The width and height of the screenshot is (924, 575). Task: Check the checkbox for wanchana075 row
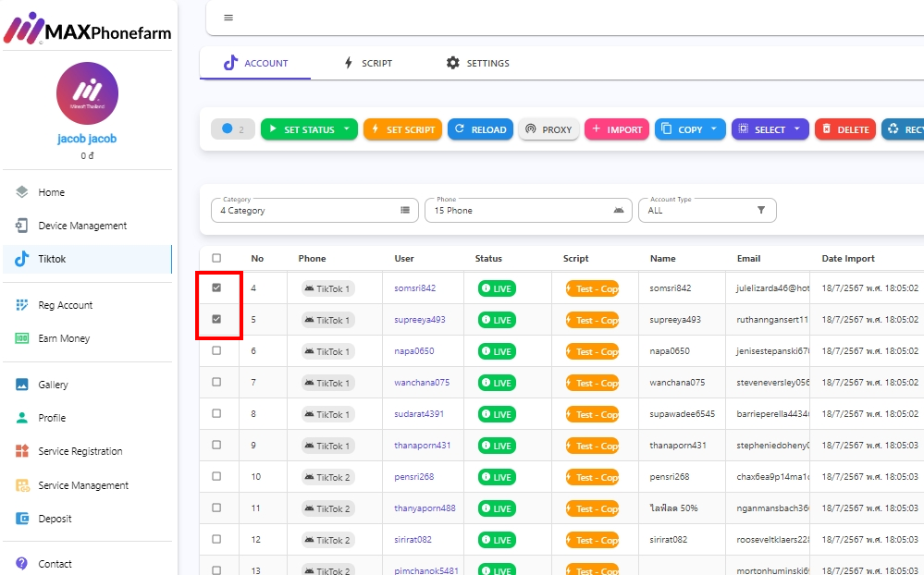[216, 383]
